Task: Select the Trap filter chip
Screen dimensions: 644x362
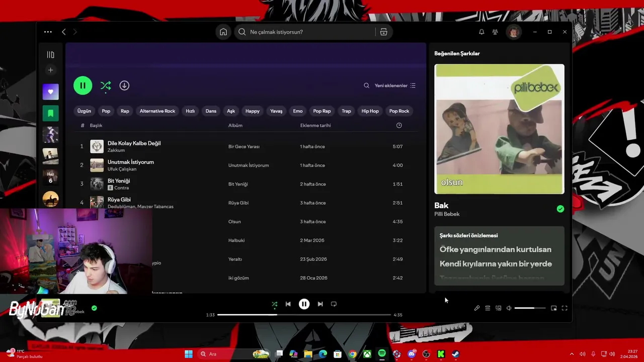Action: point(346,111)
